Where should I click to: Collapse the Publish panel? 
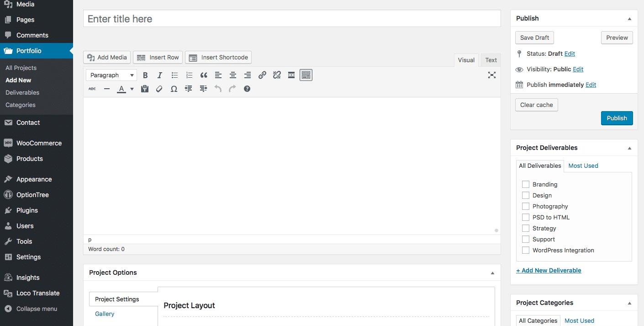(629, 19)
